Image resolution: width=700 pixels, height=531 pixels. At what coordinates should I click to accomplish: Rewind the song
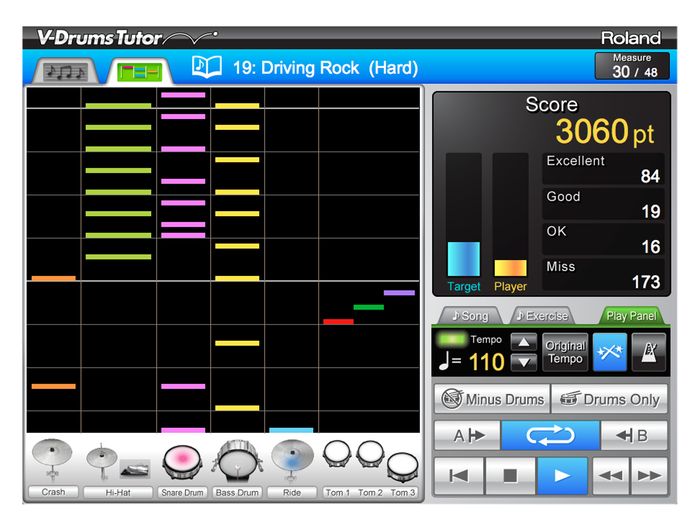(x=610, y=476)
